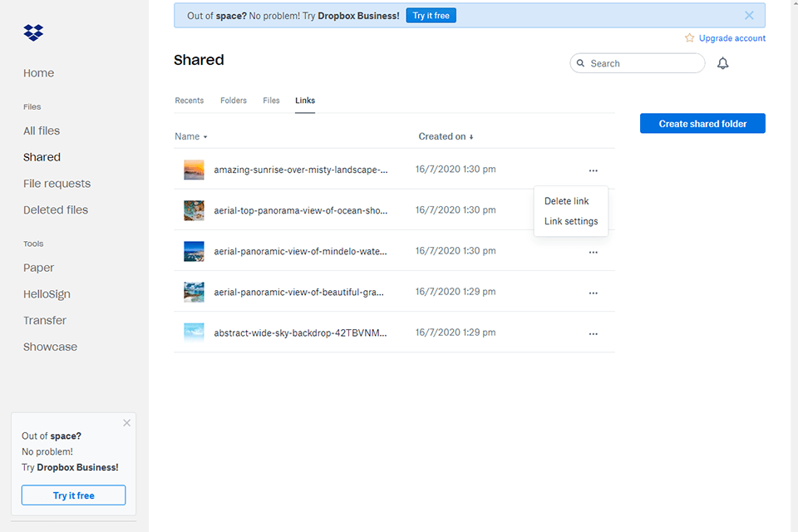Open more options for amazing-sunrise file

593,170
